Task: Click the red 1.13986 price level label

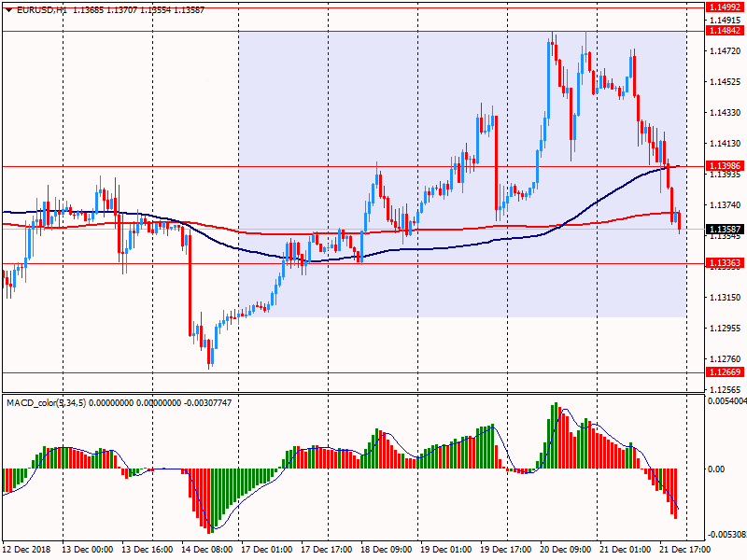Action: pyautogui.click(x=725, y=166)
